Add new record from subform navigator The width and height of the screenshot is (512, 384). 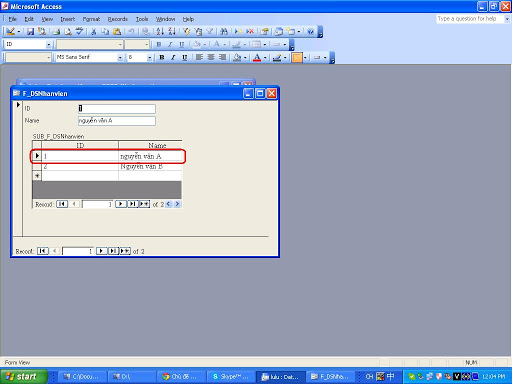[x=144, y=204]
